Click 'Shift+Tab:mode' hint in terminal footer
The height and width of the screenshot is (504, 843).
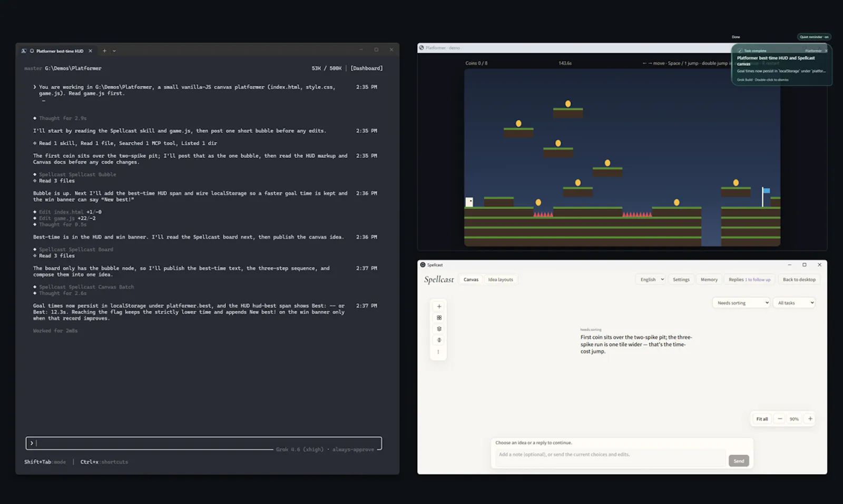(45, 462)
